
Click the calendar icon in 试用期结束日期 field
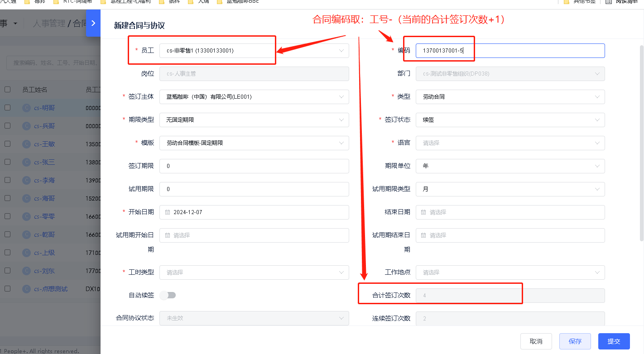pyautogui.click(x=424, y=235)
